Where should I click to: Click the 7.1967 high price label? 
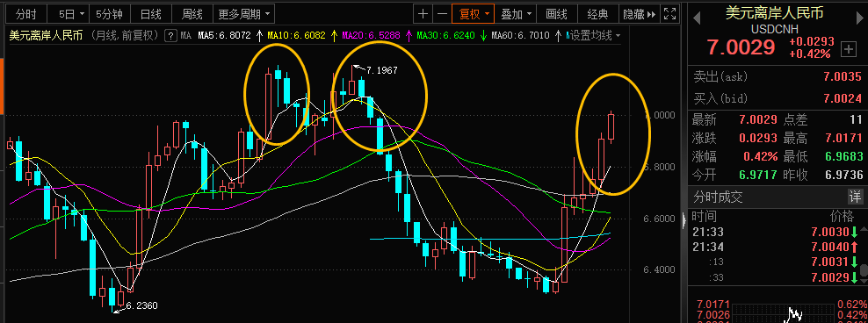click(382, 70)
